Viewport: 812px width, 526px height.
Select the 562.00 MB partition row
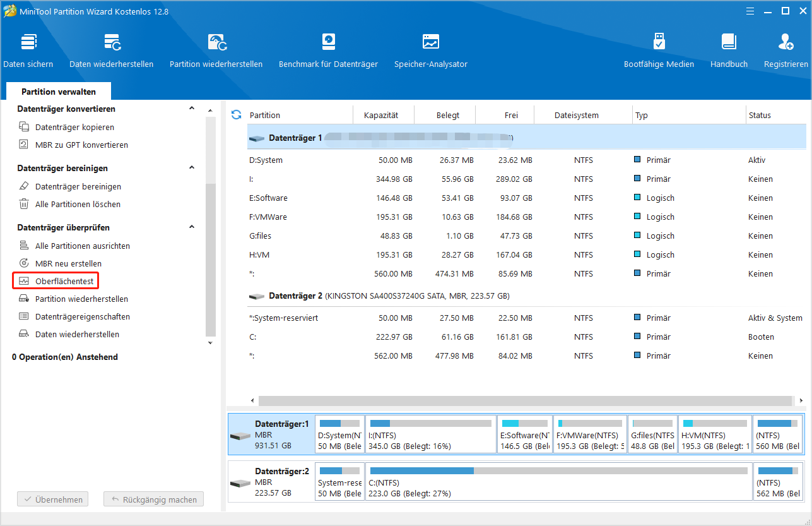(527, 356)
